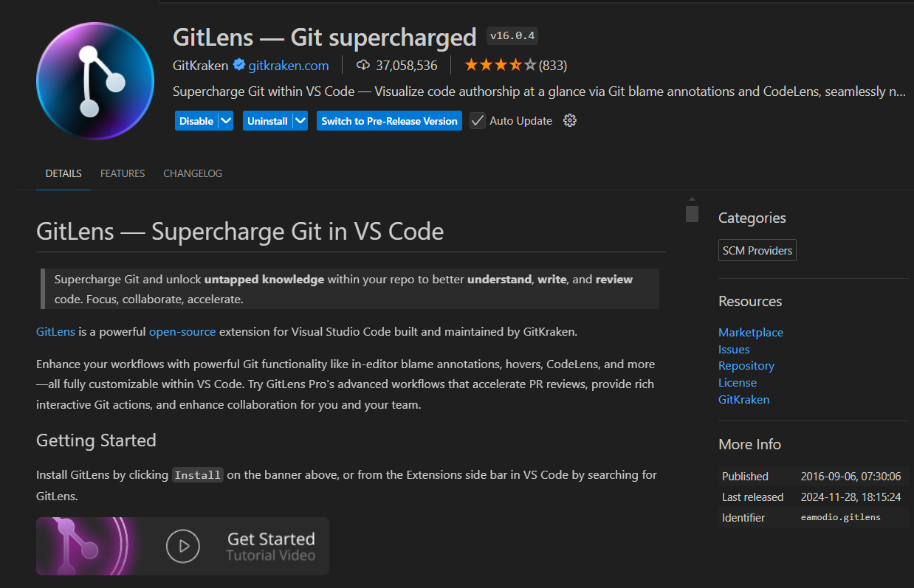This screenshot has width=914, height=588.
Task: Open the extension settings gear icon
Action: pos(569,121)
